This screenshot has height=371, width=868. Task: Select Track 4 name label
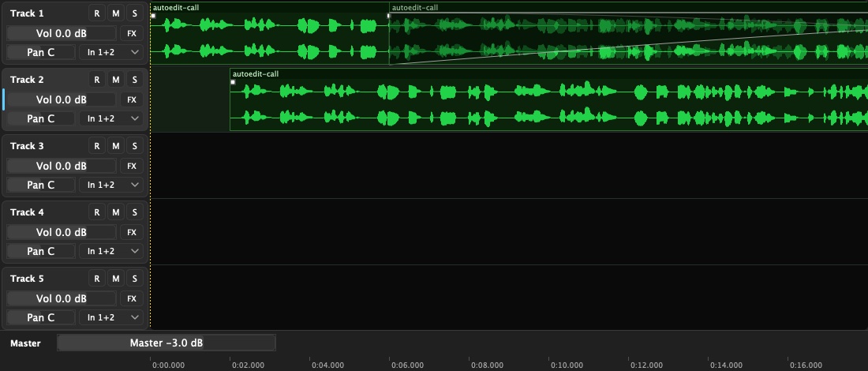[27, 212]
